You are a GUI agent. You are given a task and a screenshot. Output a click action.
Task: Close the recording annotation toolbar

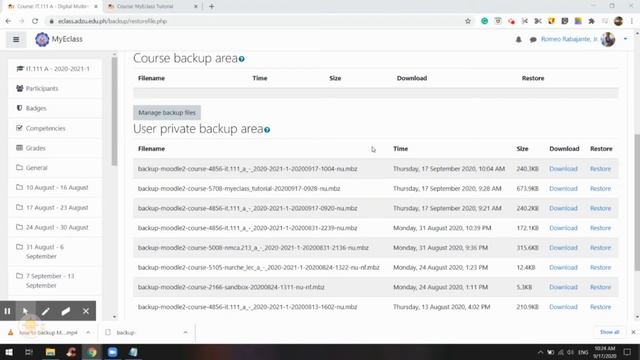coord(86,311)
